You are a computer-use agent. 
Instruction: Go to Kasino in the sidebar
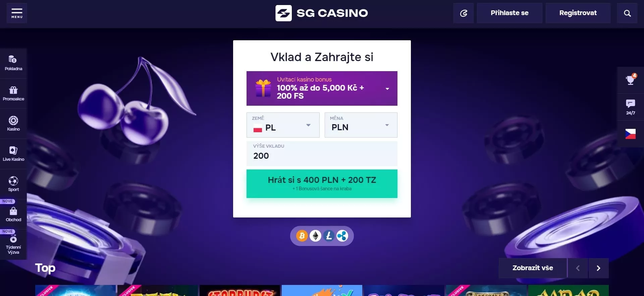pyautogui.click(x=13, y=124)
